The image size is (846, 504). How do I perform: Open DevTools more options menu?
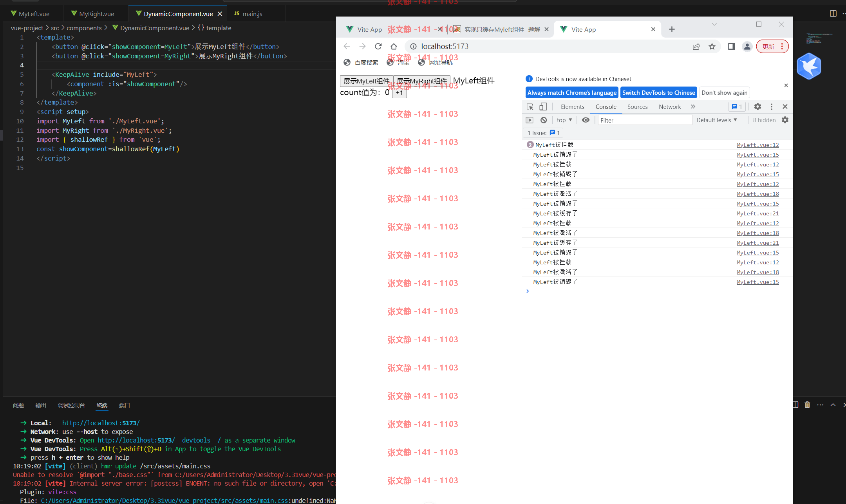[772, 107]
